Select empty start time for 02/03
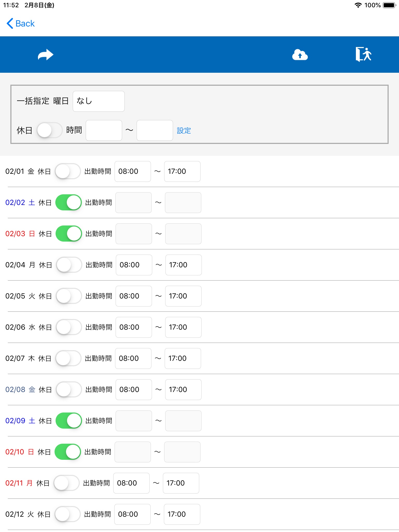The height and width of the screenshot is (532, 399). click(x=134, y=234)
